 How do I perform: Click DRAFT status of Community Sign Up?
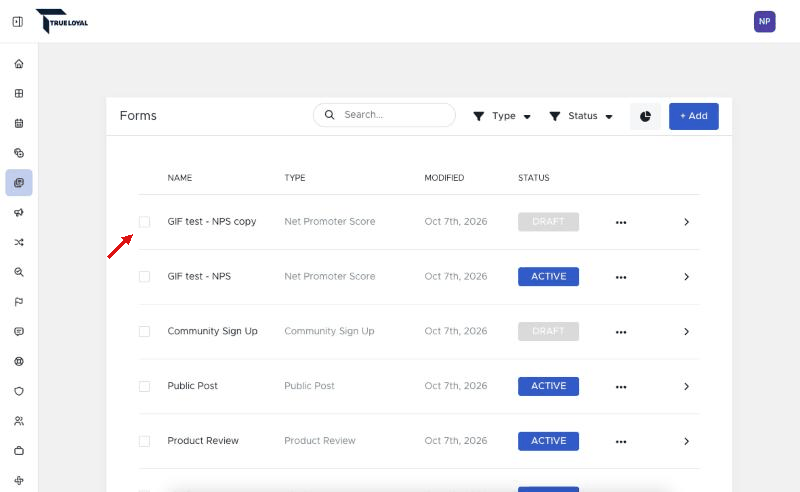click(548, 331)
